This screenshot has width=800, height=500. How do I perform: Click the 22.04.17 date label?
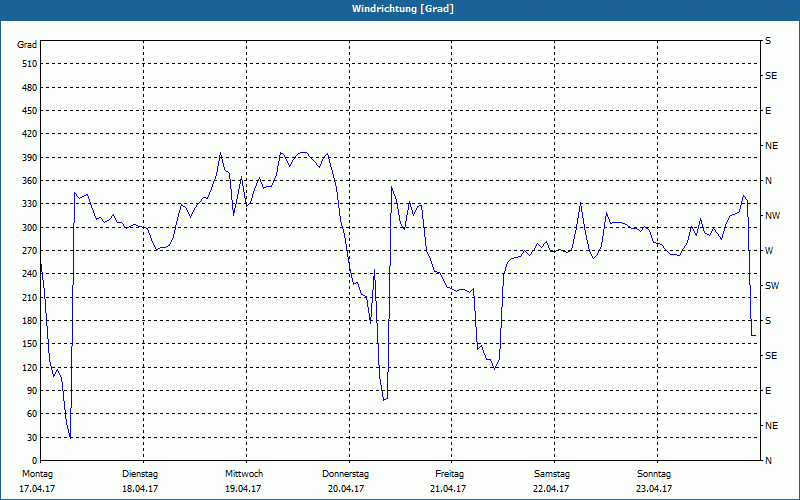(551, 489)
